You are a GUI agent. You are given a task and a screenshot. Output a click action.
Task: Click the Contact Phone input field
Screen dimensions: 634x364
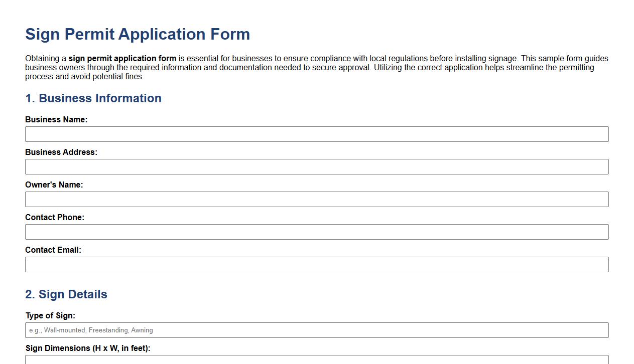click(x=316, y=232)
